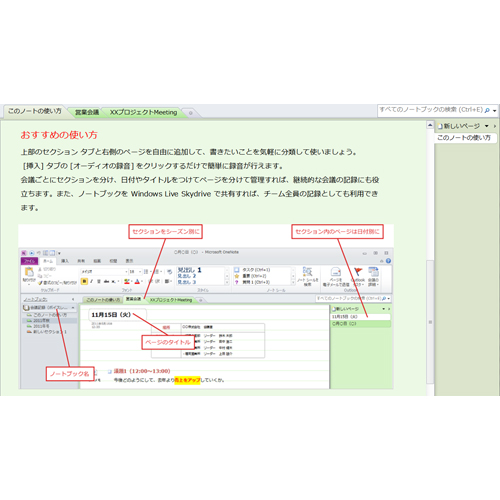This screenshot has height=500, width=500.
Task: Click the email page envelope icon
Action: (x=336, y=272)
